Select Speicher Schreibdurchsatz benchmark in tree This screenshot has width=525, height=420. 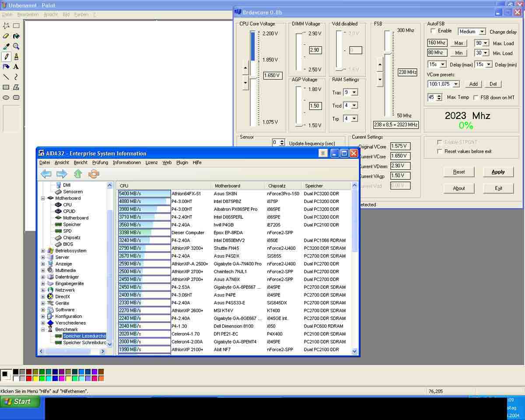coord(84,343)
